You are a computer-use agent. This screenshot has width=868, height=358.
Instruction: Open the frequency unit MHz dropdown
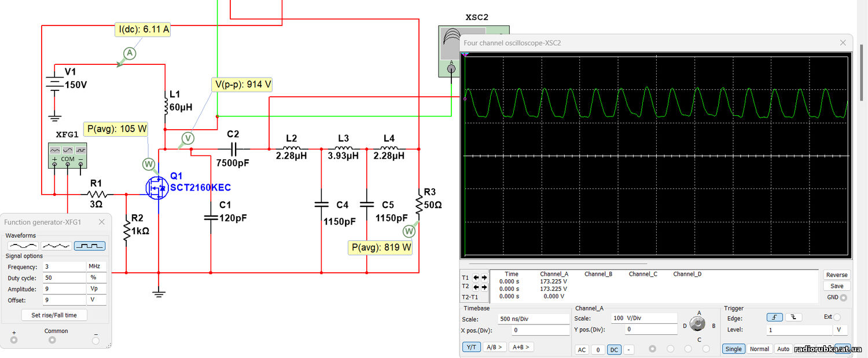(96, 266)
